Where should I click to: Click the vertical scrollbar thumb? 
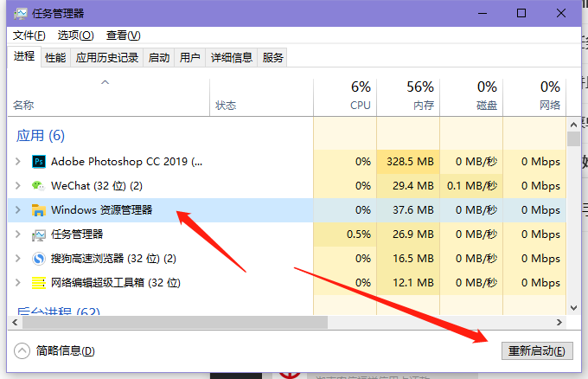pyautogui.click(x=573, y=138)
